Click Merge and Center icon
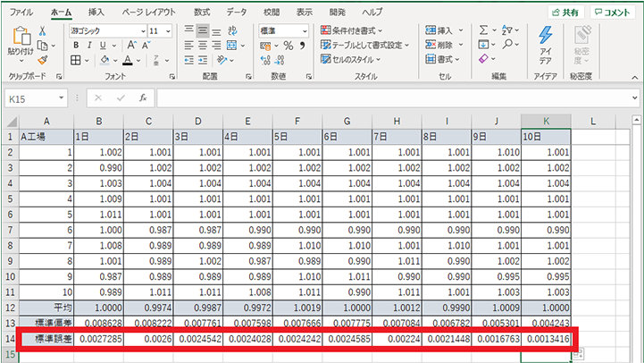The image size is (644, 363). (x=231, y=46)
